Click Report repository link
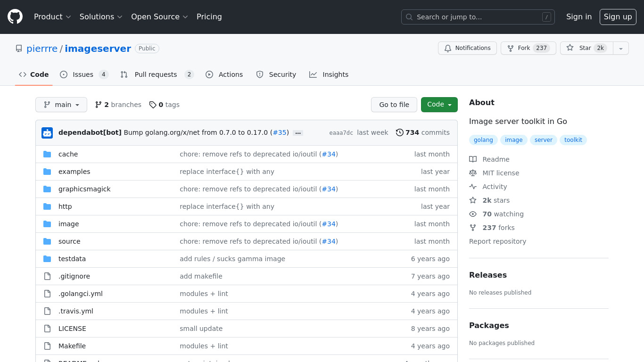 [x=497, y=241]
